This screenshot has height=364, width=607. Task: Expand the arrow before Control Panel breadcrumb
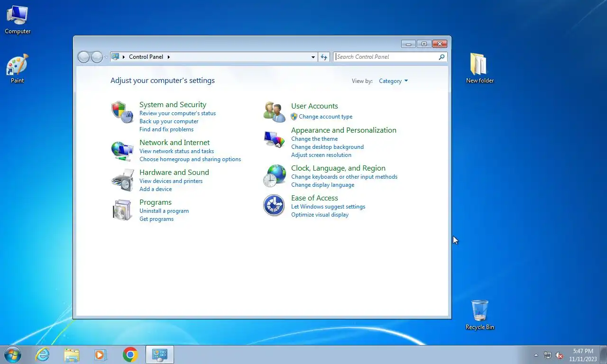coord(124,57)
